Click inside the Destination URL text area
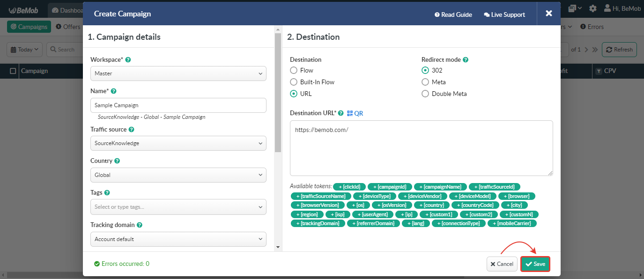Viewport: 644px width, 279px height. click(x=421, y=147)
